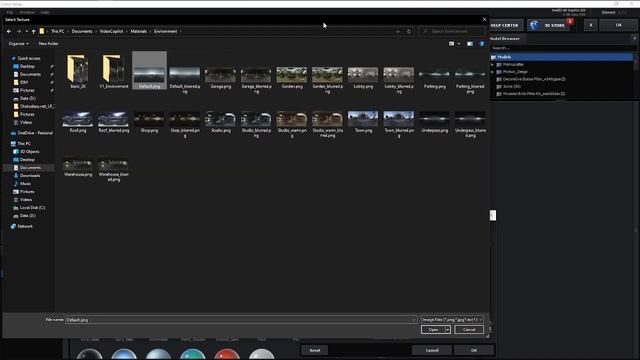This screenshot has width=640, height=360.
Task: Select Network in the navigation pane
Action: tap(22, 226)
